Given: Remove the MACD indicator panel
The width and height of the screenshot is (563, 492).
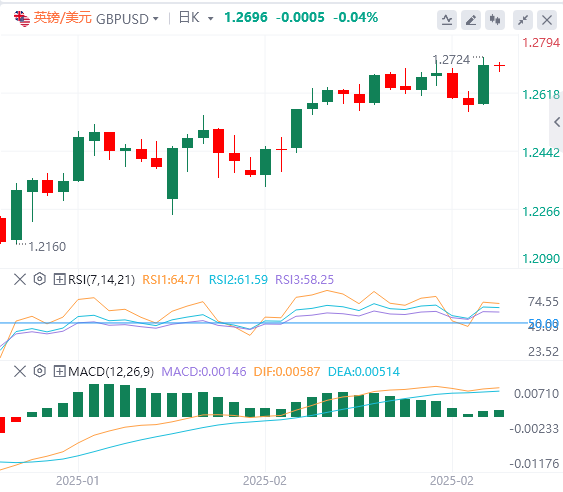Looking at the screenshot, I should [20, 371].
